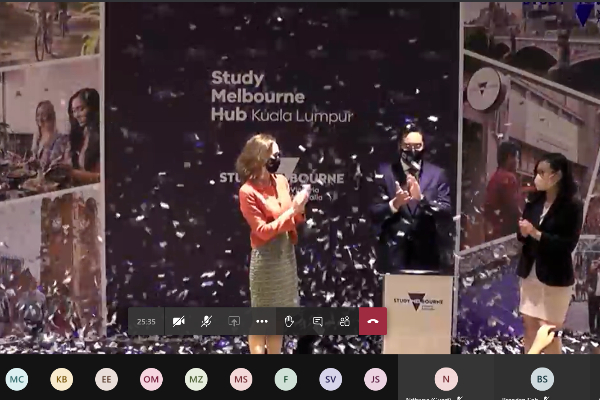600x400 pixels.
Task: Select the MZ participant avatar
Action: (196, 379)
